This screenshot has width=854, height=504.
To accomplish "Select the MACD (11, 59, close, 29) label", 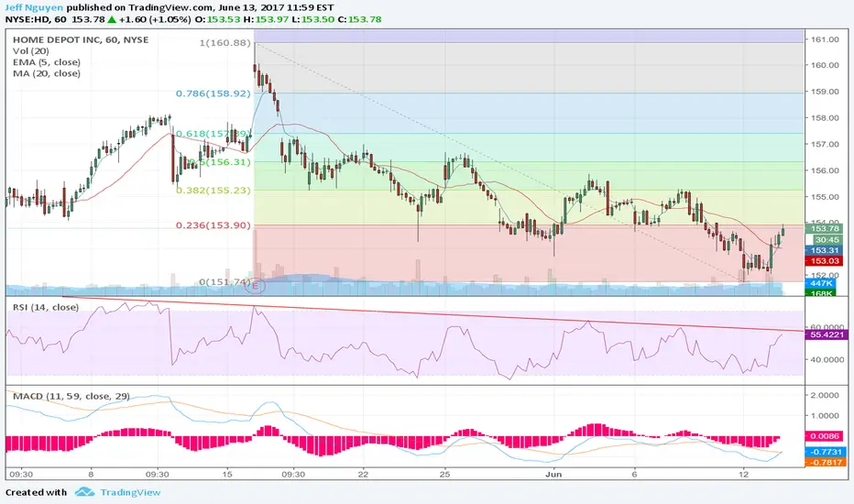I will (71, 396).
